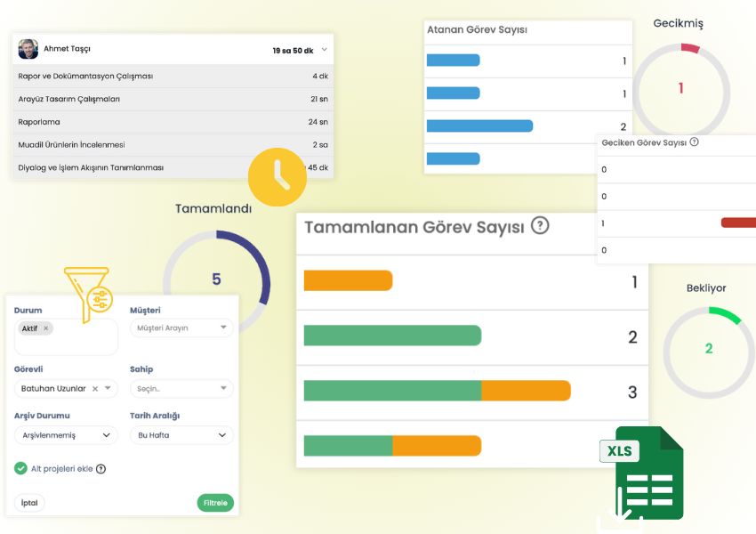Click the İptal button
Image resolution: width=756 pixels, height=534 pixels.
pos(29,503)
